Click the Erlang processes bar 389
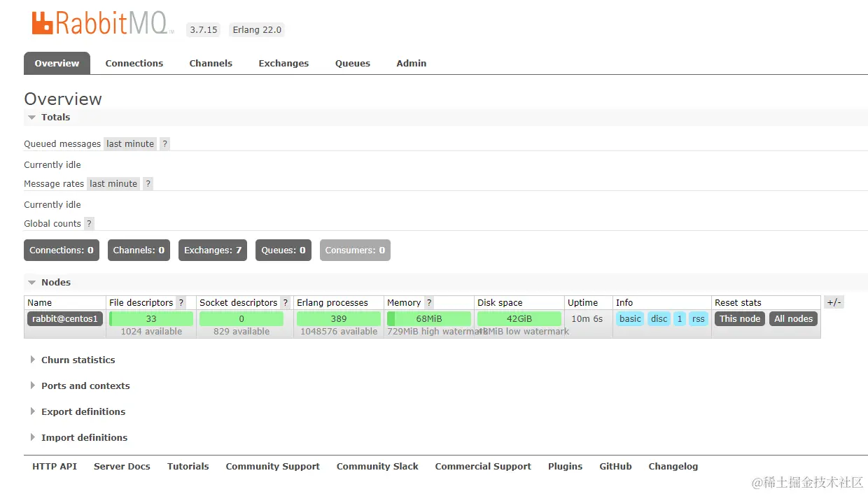This screenshot has height=494, width=868. point(339,319)
